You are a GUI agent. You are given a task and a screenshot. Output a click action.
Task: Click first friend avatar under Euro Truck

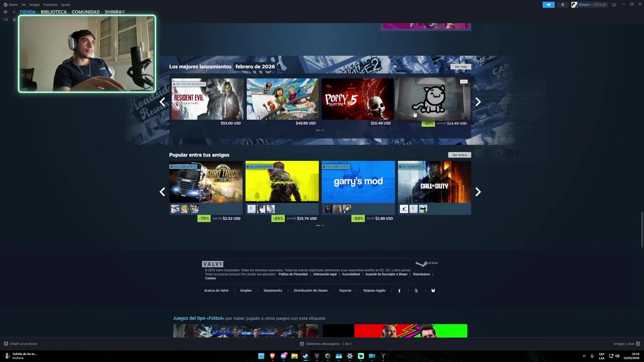175,209
